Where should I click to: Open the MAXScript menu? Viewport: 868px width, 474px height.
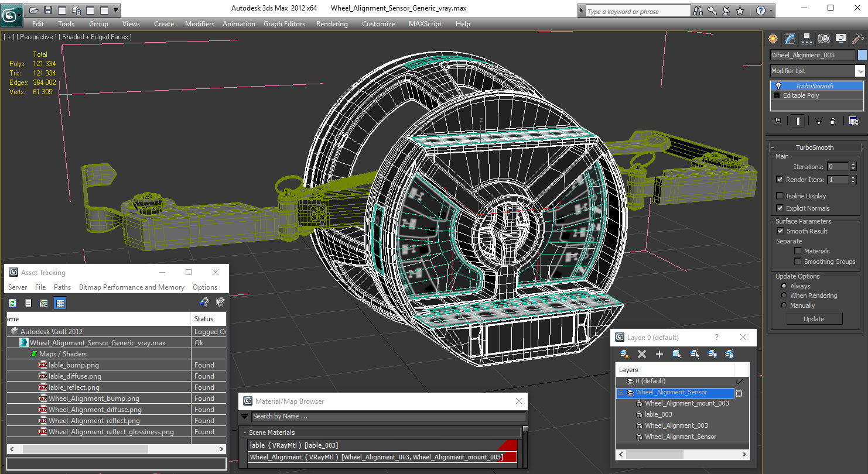click(x=425, y=24)
